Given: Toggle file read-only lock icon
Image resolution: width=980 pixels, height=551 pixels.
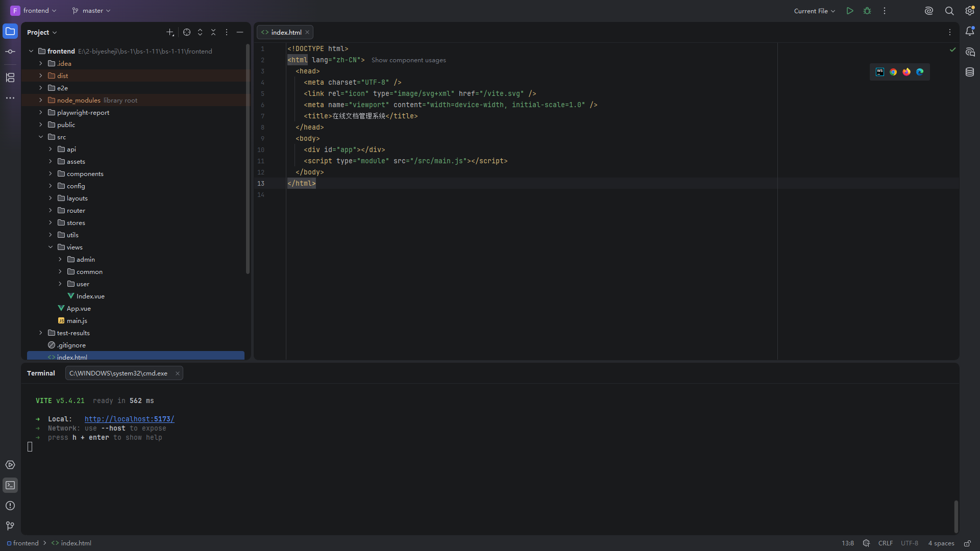Looking at the screenshot, I should pos(967,543).
